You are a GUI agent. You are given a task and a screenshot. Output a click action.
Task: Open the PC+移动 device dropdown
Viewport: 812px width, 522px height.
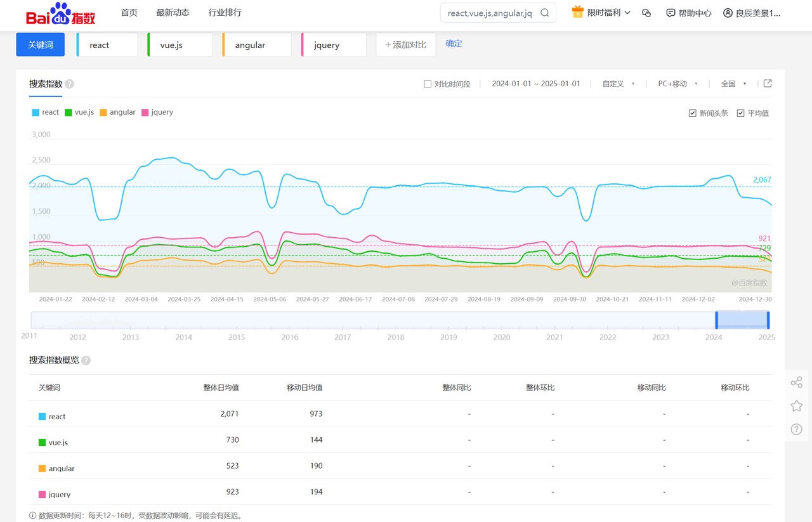point(678,84)
